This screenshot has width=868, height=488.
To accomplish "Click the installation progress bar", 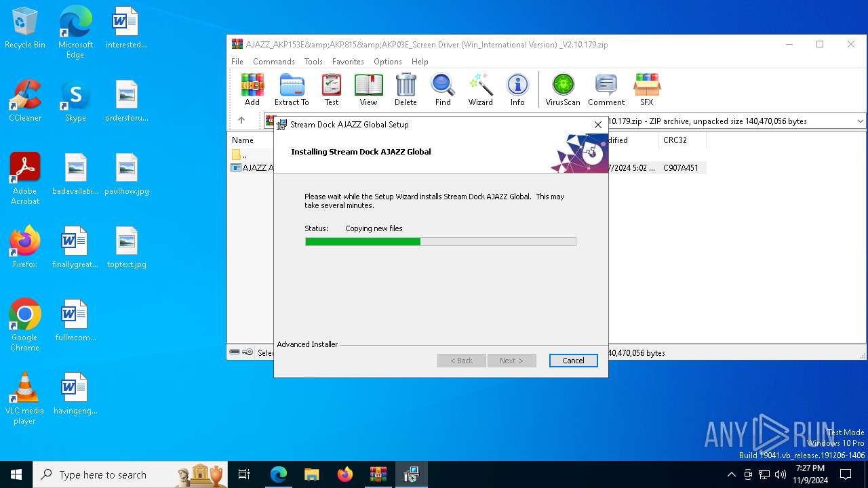I will pos(441,241).
